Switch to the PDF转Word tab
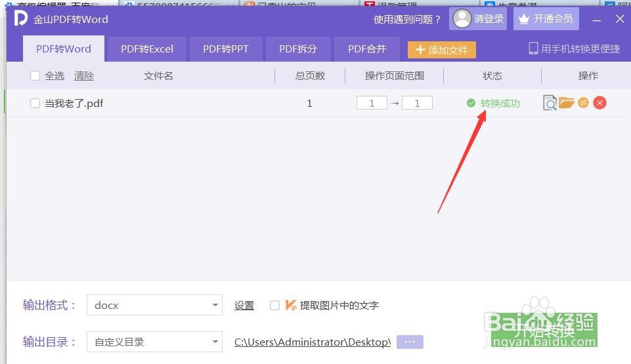The width and height of the screenshot is (631, 364). coord(64,49)
